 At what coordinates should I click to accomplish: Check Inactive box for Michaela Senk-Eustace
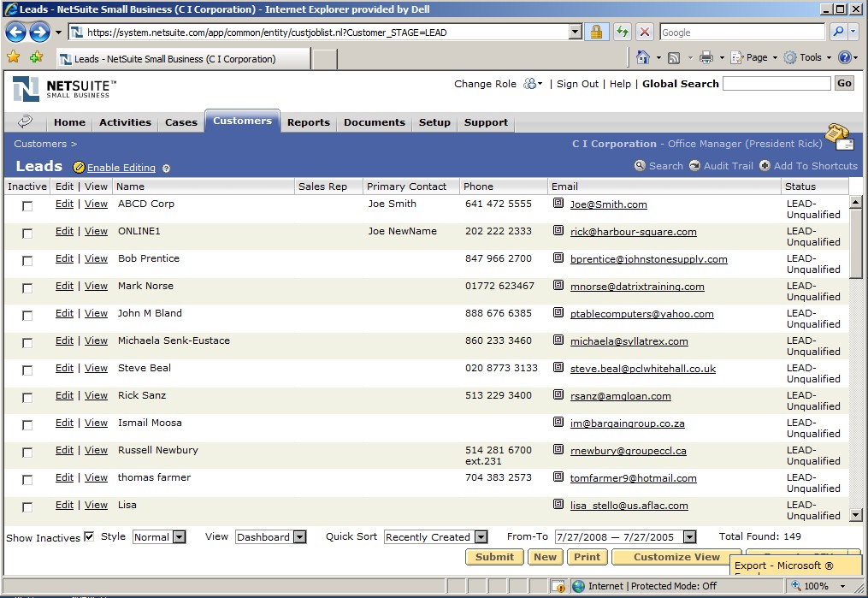pos(27,343)
